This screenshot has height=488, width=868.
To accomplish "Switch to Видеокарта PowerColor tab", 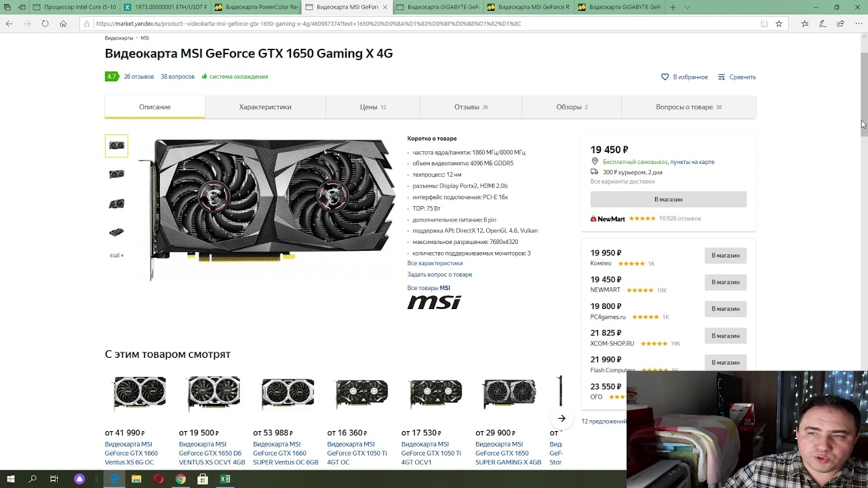I will pos(257,7).
